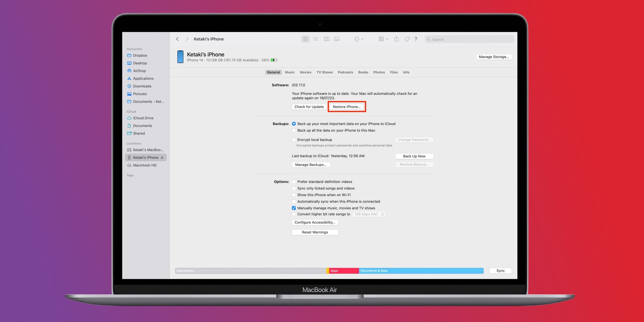The image size is (644, 322).
Task: Click Back Up Now button
Action: [414, 156]
